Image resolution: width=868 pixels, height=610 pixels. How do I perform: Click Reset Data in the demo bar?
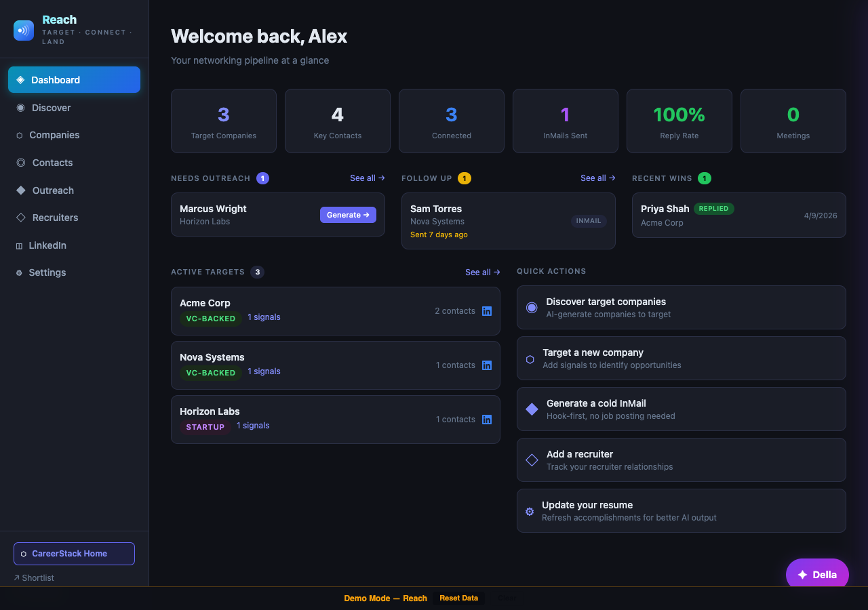tap(458, 598)
